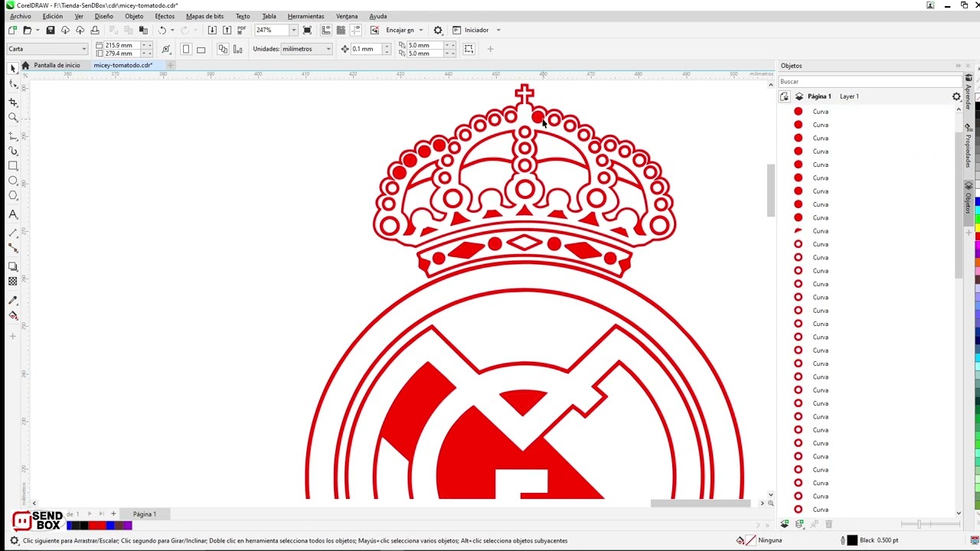
Task: Click the page width 215.9 mm field
Action: [123, 45]
